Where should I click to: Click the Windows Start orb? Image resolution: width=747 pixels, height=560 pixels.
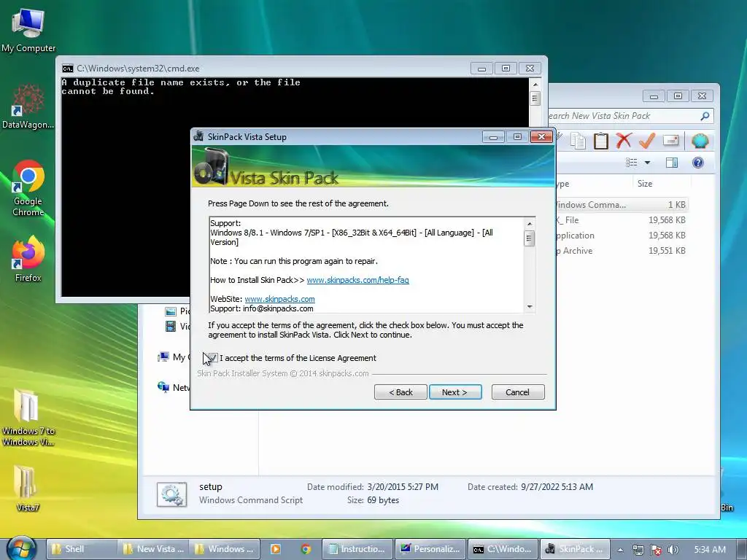click(x=21, y=548)
